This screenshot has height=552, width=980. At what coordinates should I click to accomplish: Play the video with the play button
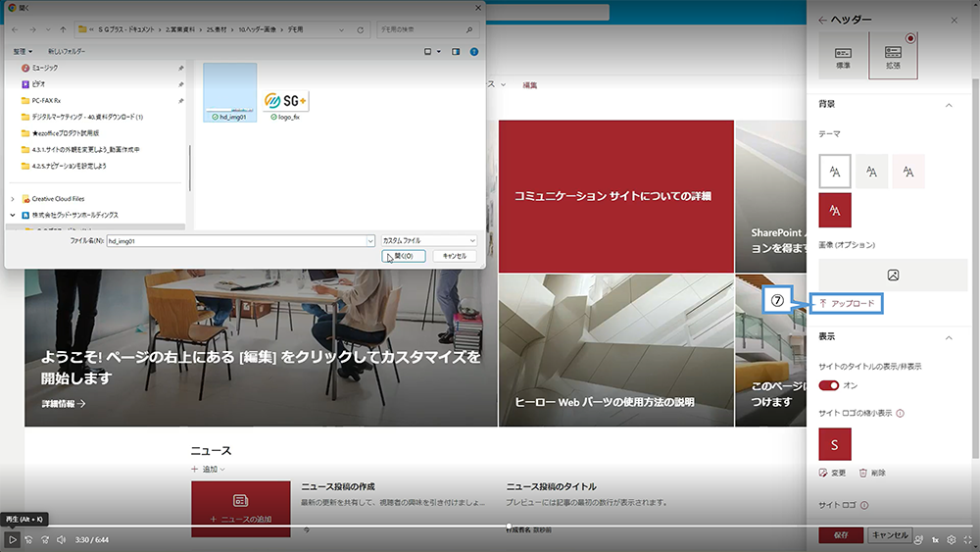tap(12, 539)
